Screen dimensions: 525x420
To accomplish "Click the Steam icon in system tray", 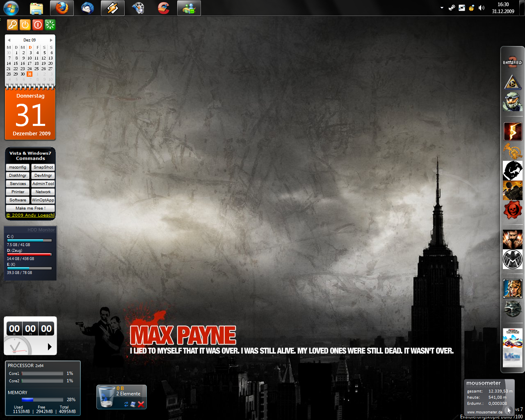I will pyautogui.click(x=452, y=8).
